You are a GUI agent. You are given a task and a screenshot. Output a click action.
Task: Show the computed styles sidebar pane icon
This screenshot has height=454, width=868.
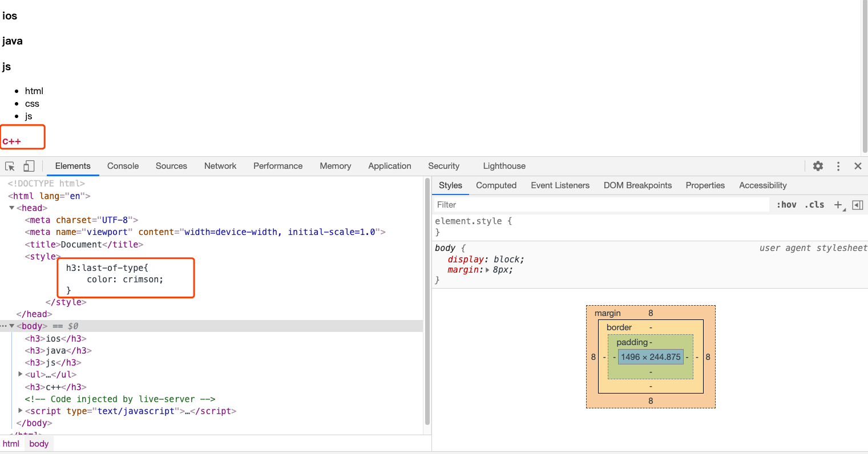tap(857, 205)
